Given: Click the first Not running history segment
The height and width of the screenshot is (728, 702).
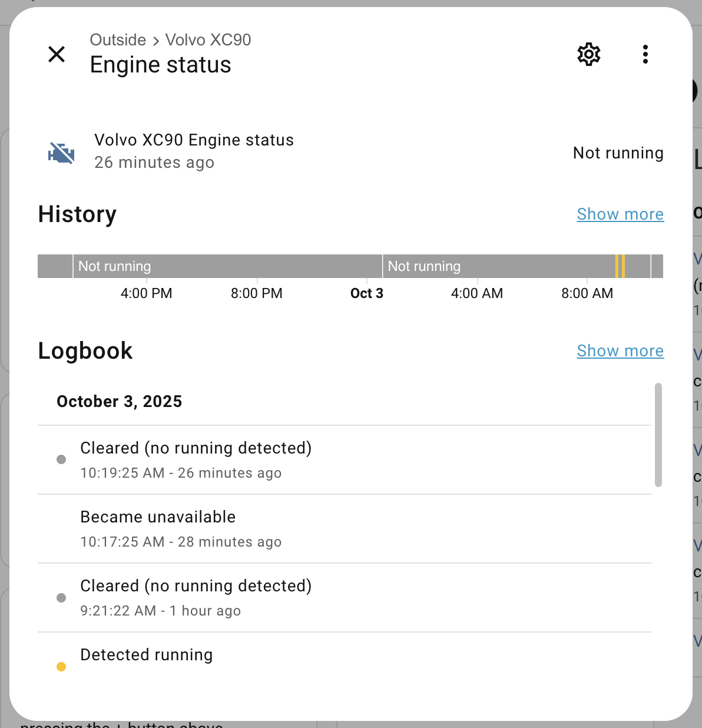Looking at the screenshot, I should tap(227, 266).
